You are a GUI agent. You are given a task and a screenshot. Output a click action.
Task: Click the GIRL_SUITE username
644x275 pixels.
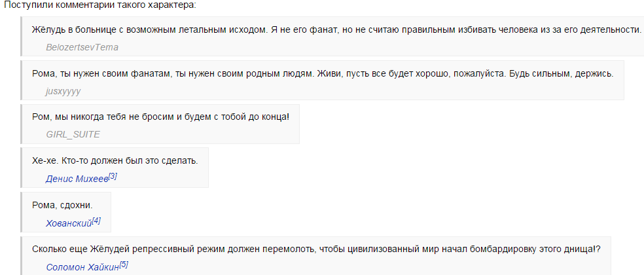pos(73,135)
